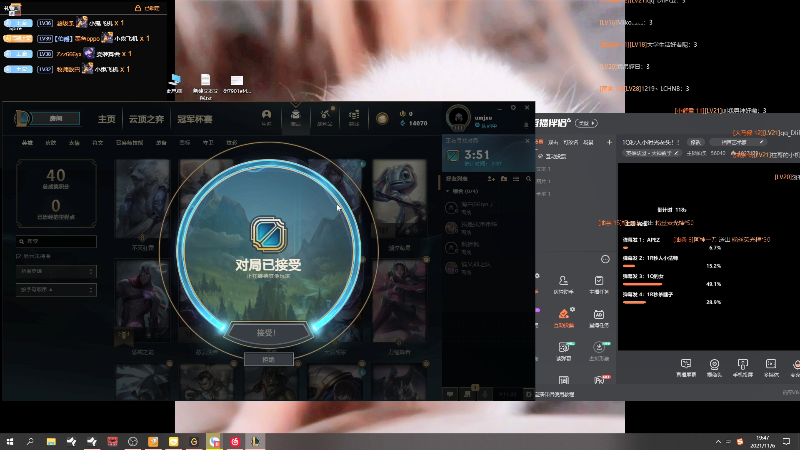This screenshot has width=800, height=450.
Task: Open the 冠军杯赛 Clash tab
Action: (x=194, y=119)
